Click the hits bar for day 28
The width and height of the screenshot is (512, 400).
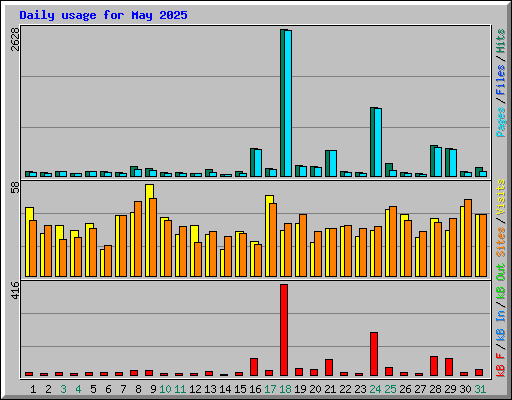click(x=432, y=161)
